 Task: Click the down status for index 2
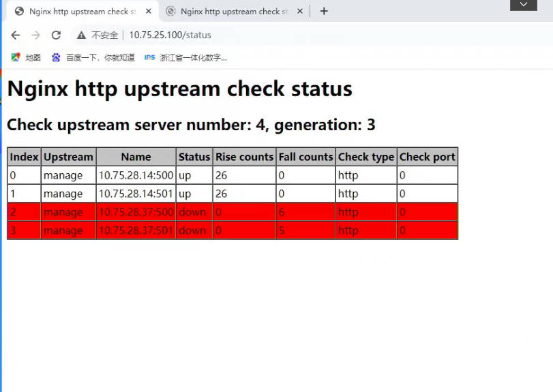pyautogui.click(x=192, y=212)
